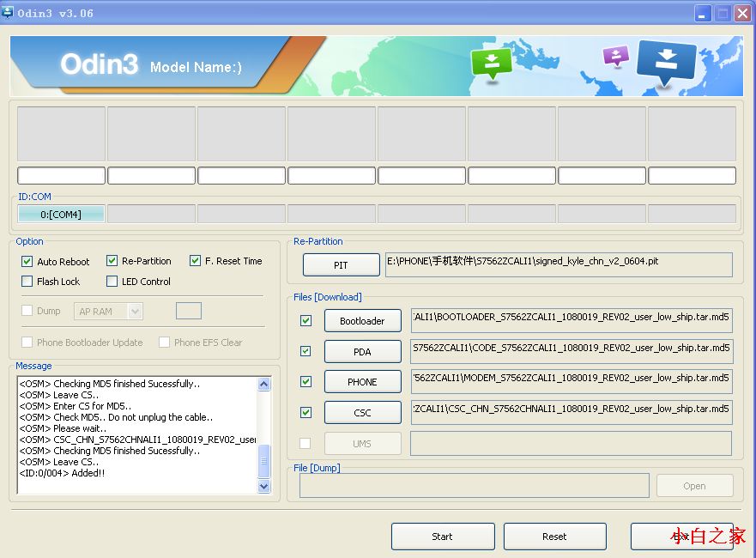Click the Bootloader button to choose file
This screenshot has width=756, height=558.
[x=363, y=321]
